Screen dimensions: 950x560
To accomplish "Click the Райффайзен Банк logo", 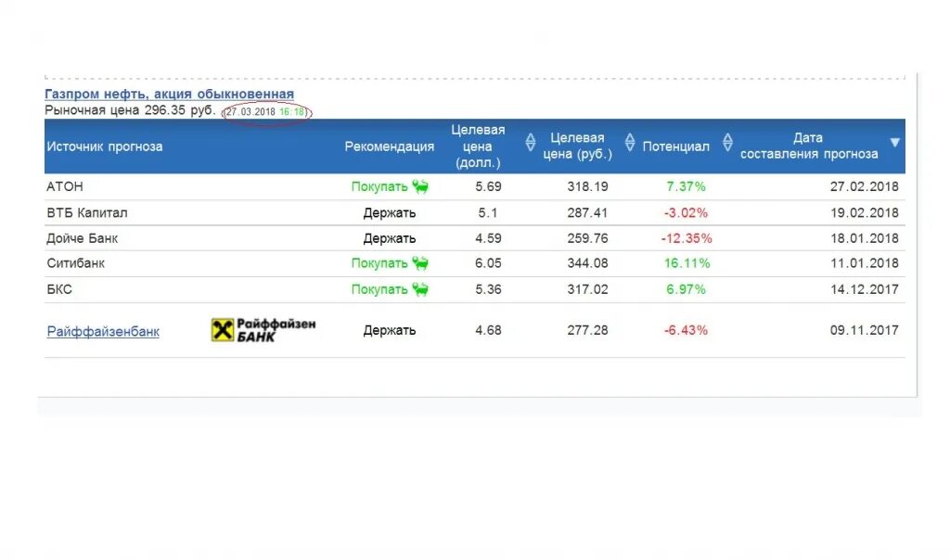I will pos(263,330).
